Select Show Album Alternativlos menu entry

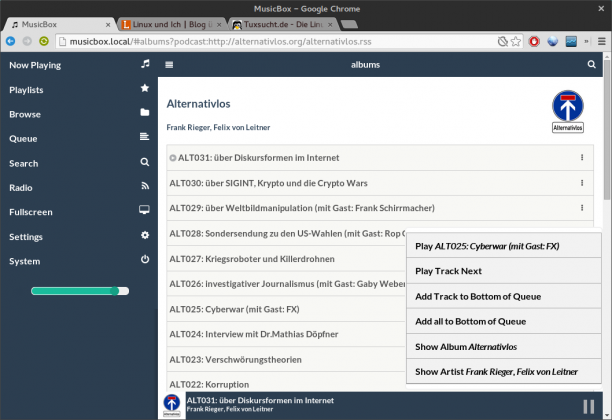coord(465,347)
